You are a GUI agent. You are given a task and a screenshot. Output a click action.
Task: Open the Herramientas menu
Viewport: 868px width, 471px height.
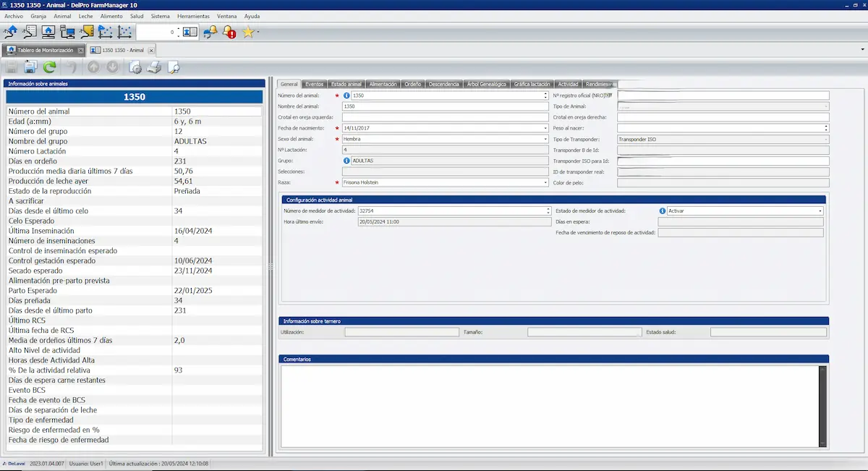pos(192,16)
